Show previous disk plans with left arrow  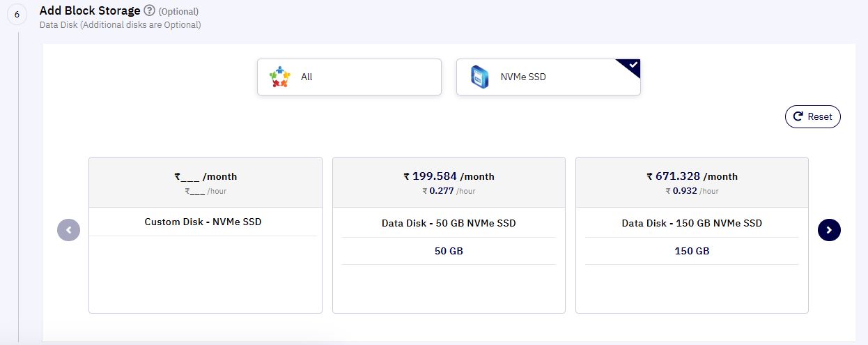click(x=68, y=230)
